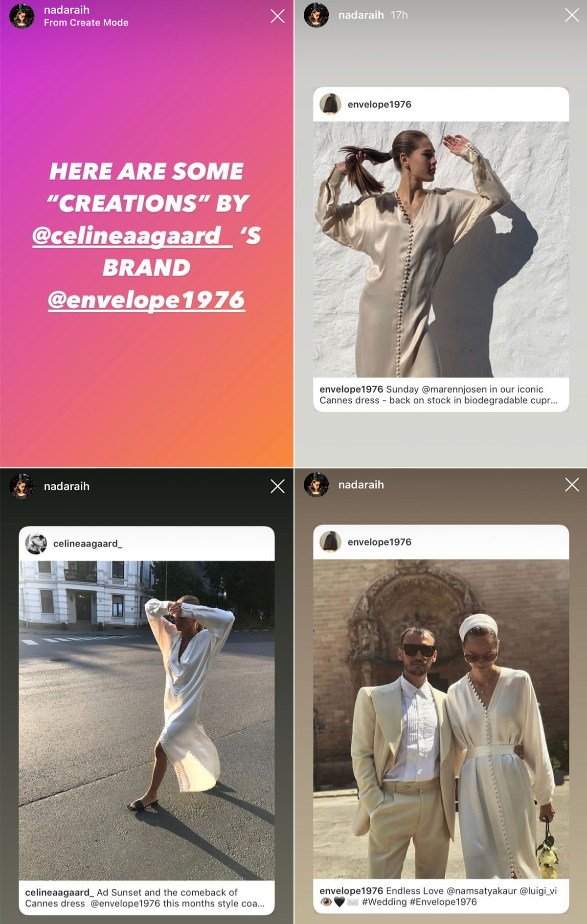587x924 pixels.
Task: Close the celineaagaard_ reshare story
Action: [277, 486]
